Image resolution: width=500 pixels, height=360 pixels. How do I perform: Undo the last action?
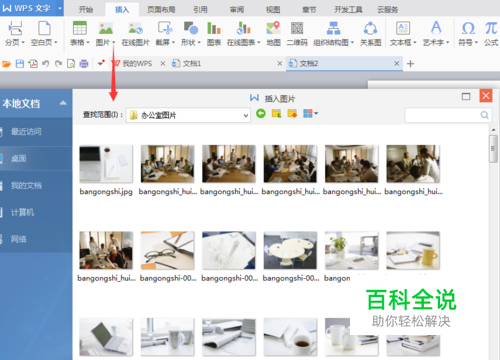(46, 63)
